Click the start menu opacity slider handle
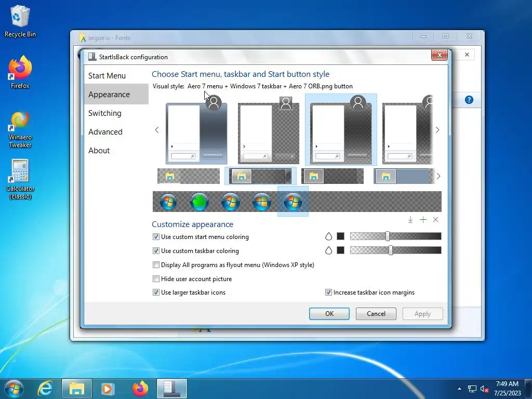Image resolution: width=532 pixels, height=399 pixels. [x=388, y=236]
